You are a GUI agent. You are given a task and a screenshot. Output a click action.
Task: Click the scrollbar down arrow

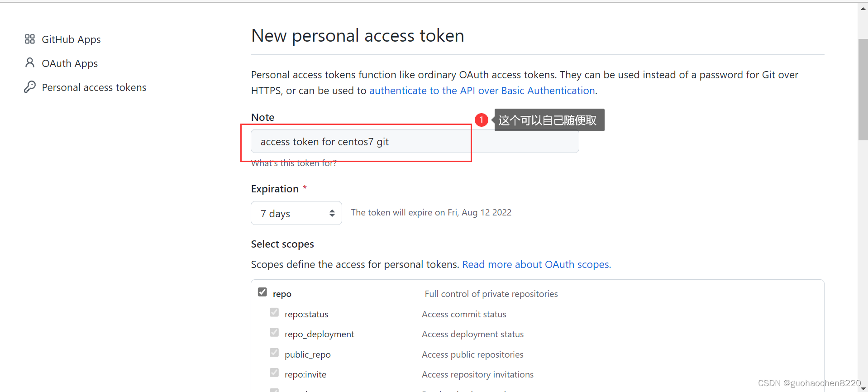[x=863, y=388]
